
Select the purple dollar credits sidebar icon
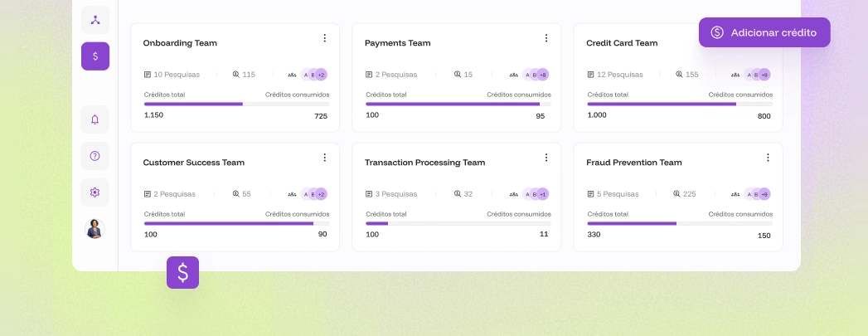(x=95, y=56)
